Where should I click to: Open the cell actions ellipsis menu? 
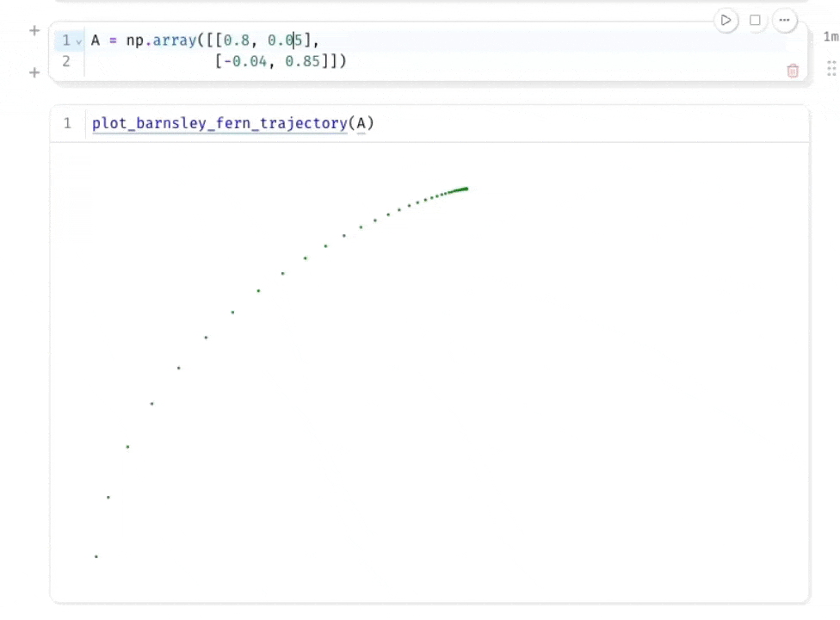[x=784, y=20]
